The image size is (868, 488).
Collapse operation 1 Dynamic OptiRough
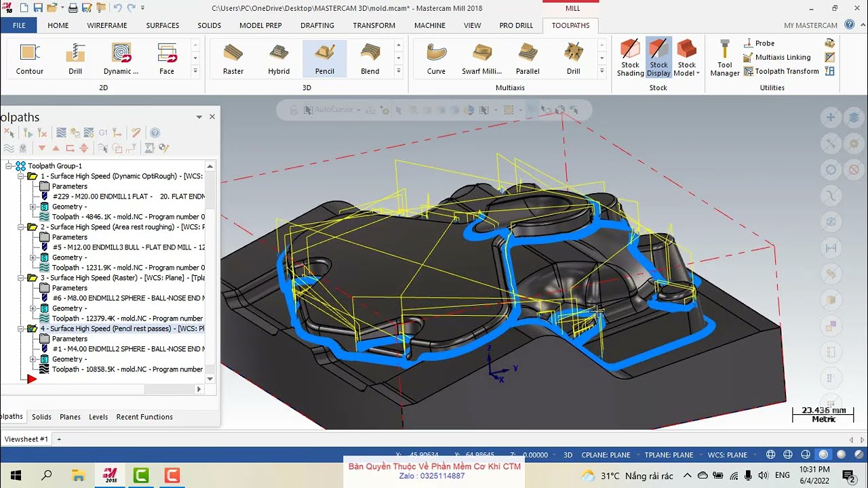21,176
